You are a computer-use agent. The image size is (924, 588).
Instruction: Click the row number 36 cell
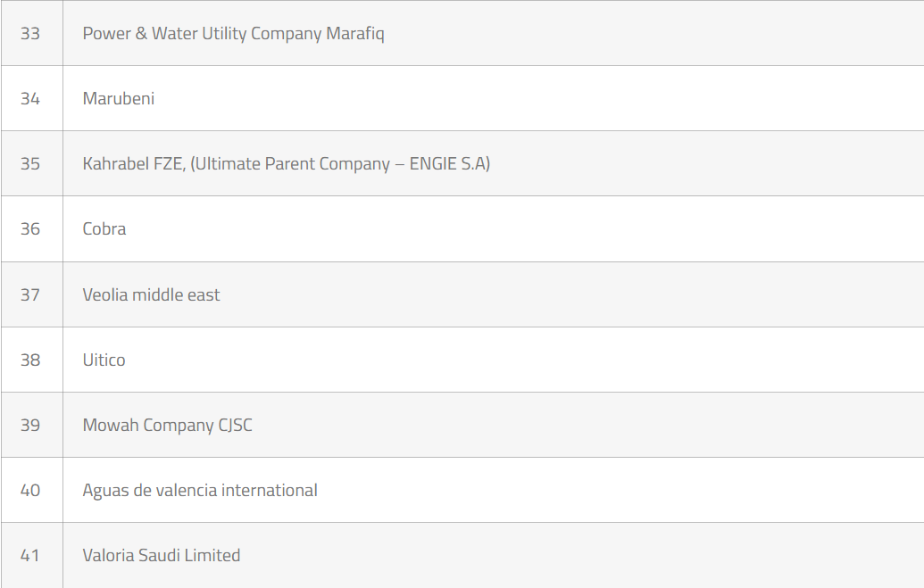30,229
